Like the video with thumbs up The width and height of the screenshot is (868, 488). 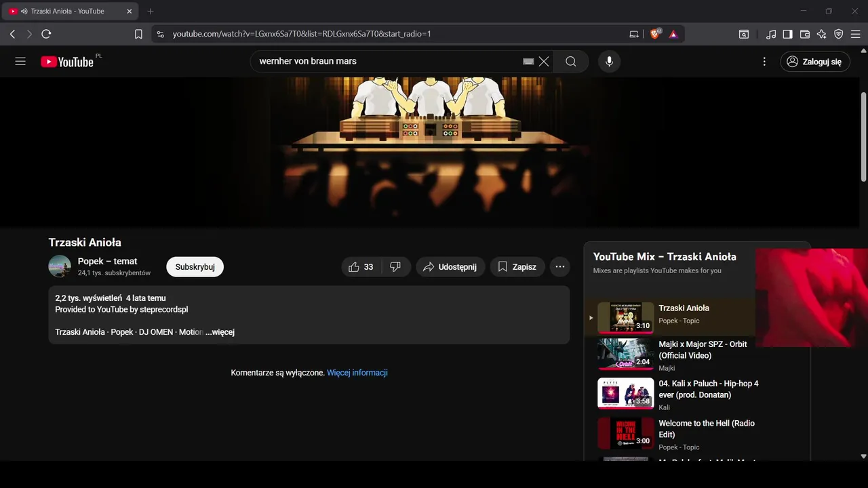tap(361, 267)
